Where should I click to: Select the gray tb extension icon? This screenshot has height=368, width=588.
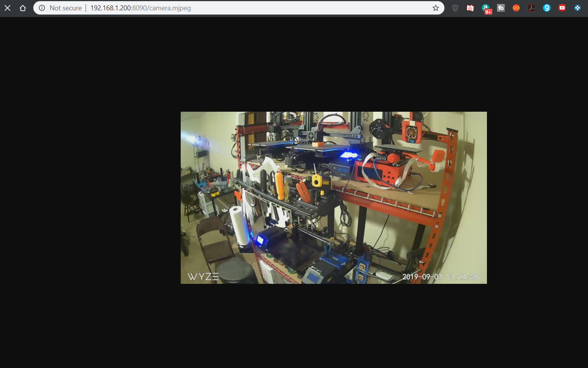(x=501, y=8)
